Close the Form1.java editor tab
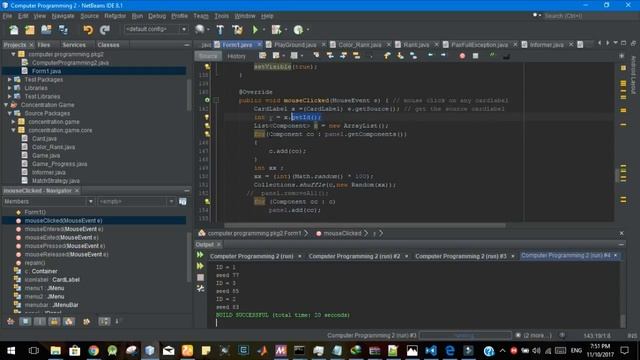This screenshot has width=640, height=360. point(260,44)
